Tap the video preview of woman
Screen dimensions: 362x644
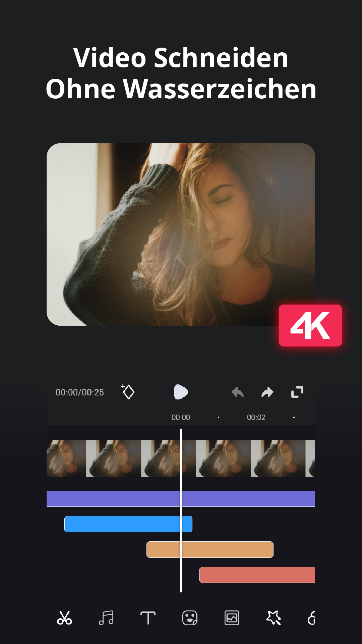click(181, 234)
